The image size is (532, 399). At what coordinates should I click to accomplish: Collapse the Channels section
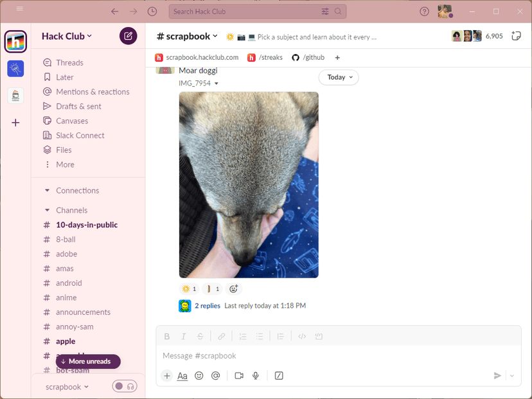pyautogui.click(x=48, y=210)
